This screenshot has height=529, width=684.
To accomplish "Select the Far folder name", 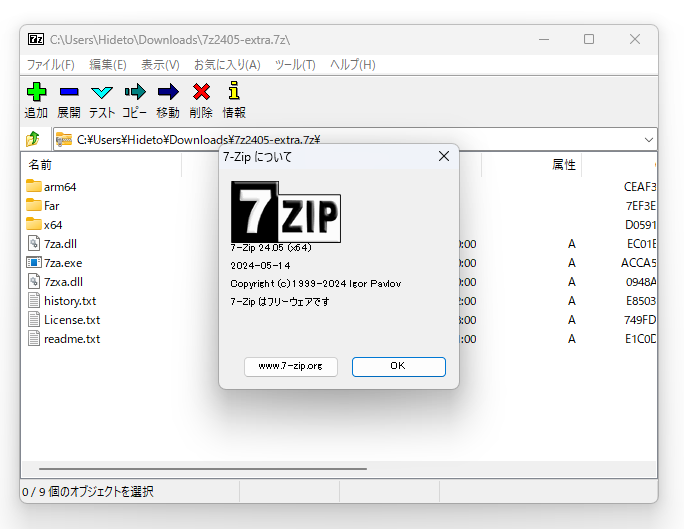I will pos(51,206).
